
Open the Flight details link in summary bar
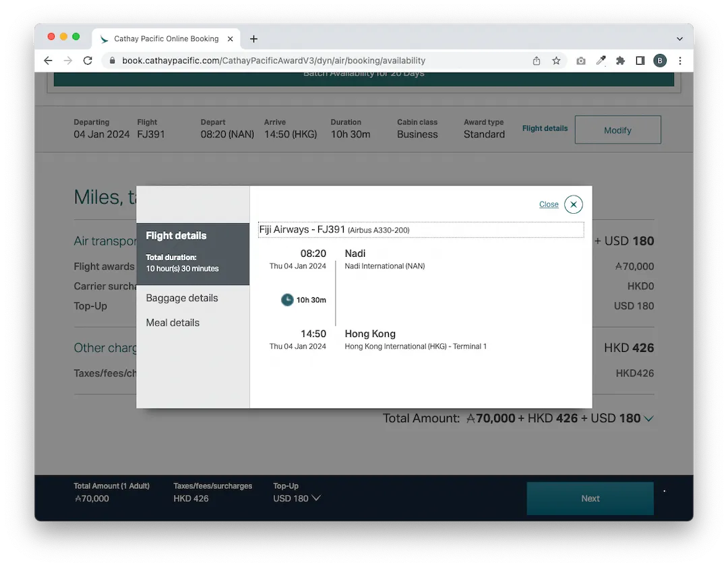tap(545, 129)
